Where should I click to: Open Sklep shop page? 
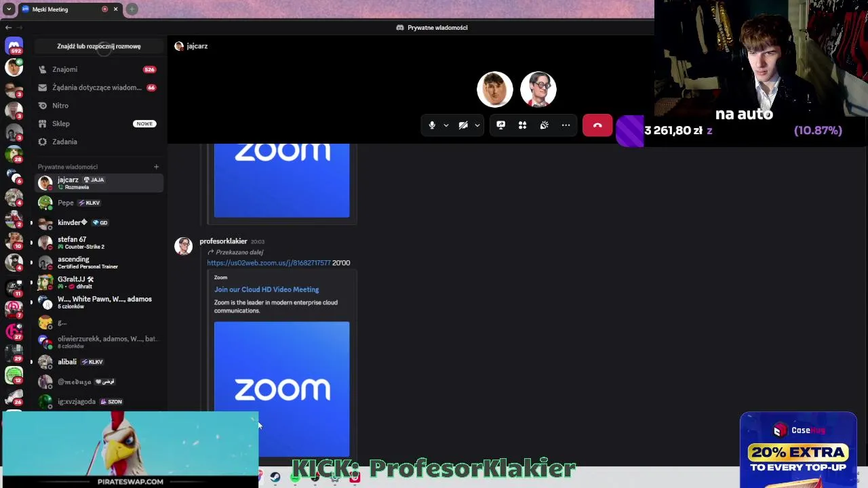click(98, 123)
